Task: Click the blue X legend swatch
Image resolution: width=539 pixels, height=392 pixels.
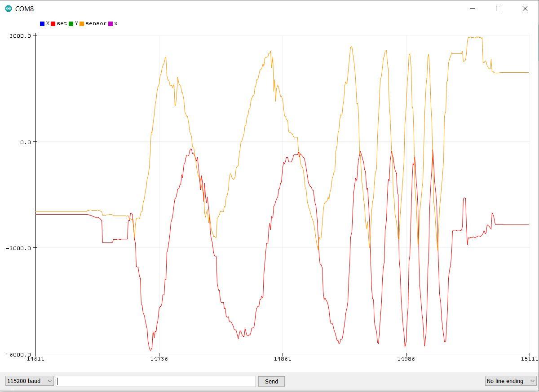Action: [42, 24]
